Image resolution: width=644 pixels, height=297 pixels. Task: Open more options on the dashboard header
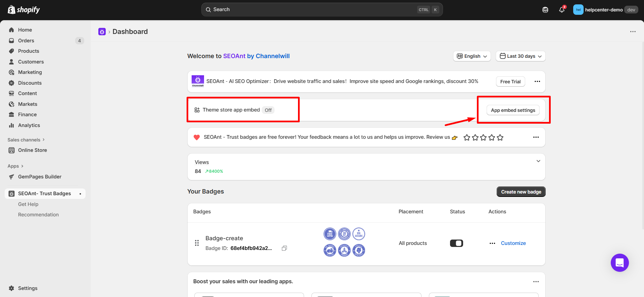(x=633, y=32)
